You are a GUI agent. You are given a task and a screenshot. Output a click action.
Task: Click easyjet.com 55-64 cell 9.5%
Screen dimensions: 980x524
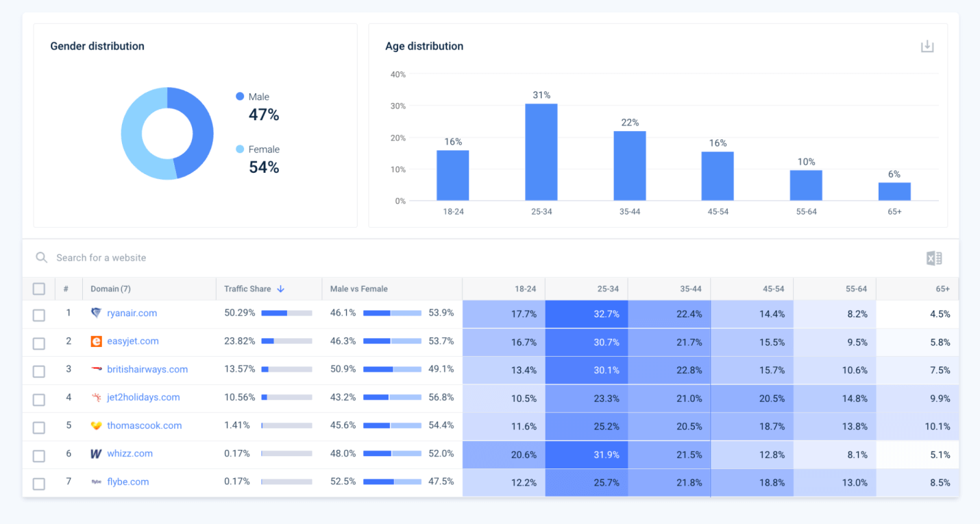point(835,342)
